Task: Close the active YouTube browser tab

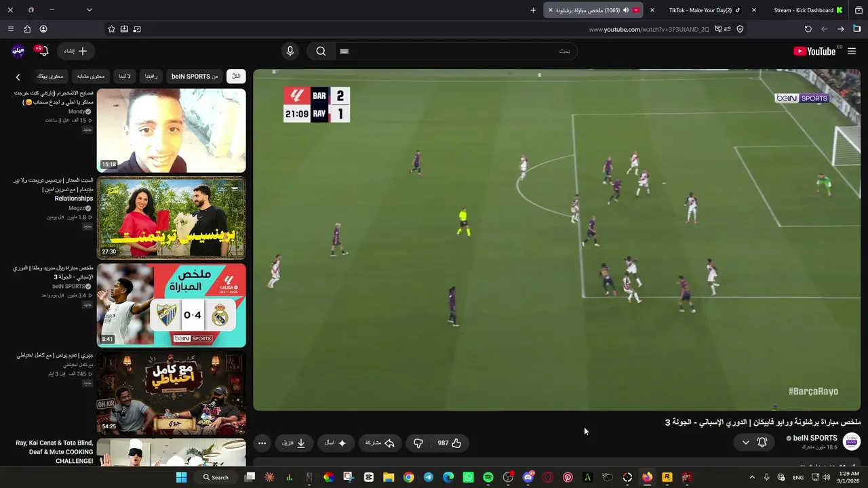Action: pos(551,10)
